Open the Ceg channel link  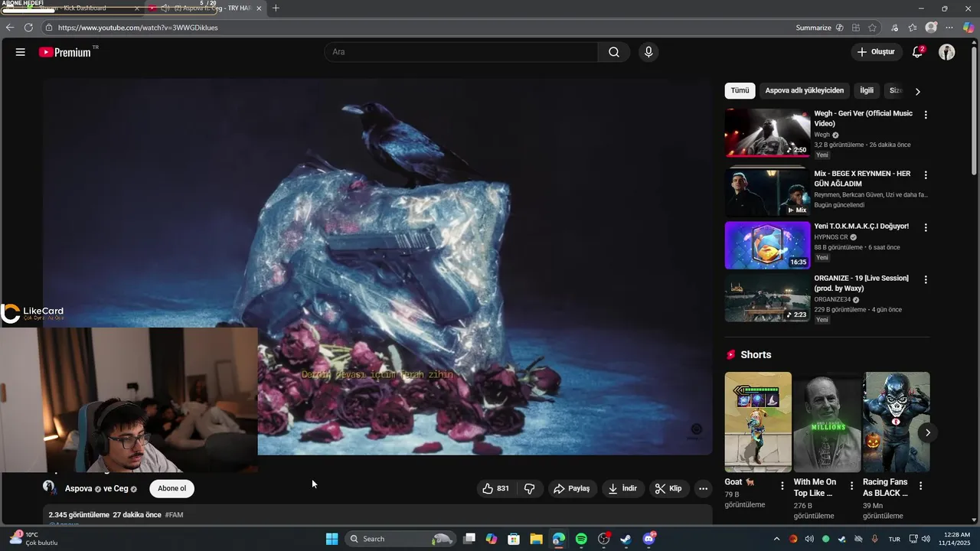[121, 488]
